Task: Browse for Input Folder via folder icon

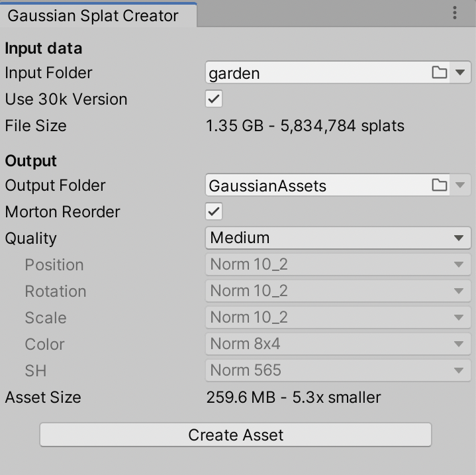Action: tap(440, 72)
